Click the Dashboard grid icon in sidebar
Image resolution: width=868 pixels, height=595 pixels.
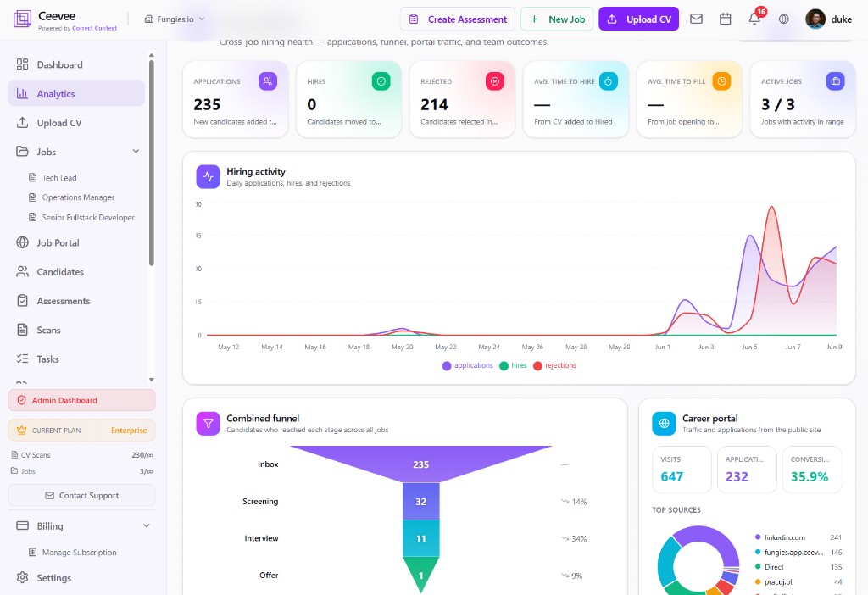click(x=22, y=64)
